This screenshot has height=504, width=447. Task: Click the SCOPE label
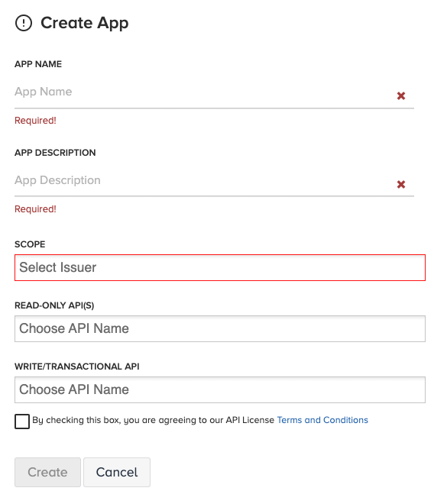point(30,244)
